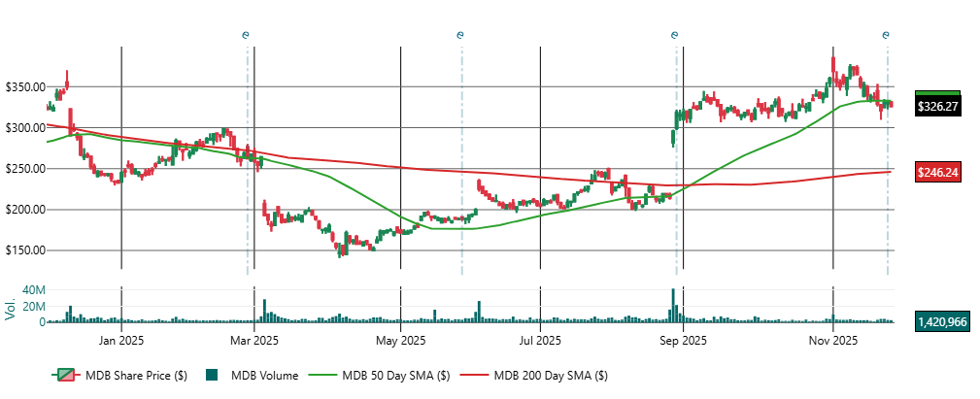Click the red line icon for 200 Day SMA
Image resolution: width=980 pixels, height=399 pixels.
pos(473,376)
